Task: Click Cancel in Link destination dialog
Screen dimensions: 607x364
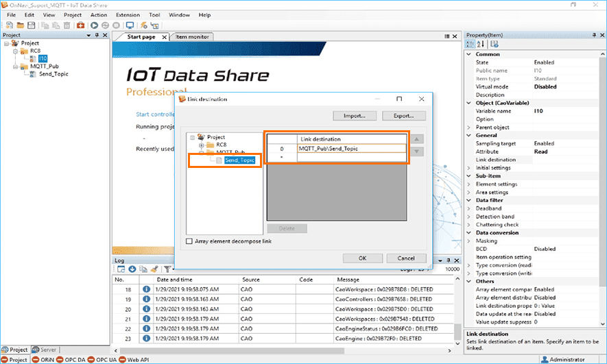Action: pos(406,258)
